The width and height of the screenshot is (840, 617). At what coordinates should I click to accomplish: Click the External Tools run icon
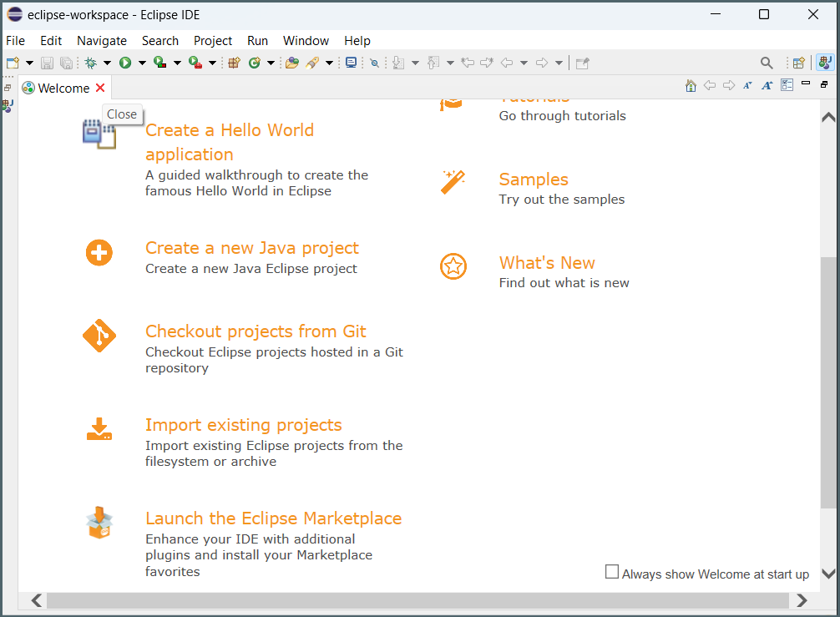(x=195, y=63)
